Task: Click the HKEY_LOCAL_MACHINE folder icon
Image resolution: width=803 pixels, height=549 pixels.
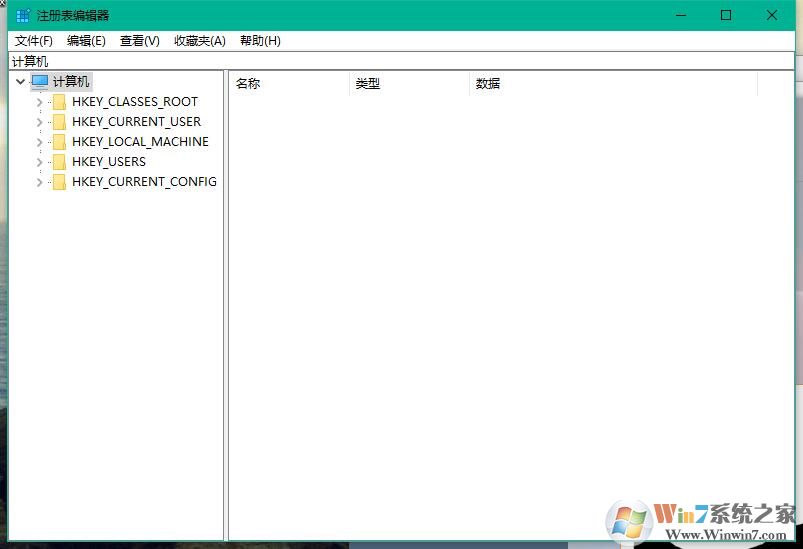Action: [59, 142]
